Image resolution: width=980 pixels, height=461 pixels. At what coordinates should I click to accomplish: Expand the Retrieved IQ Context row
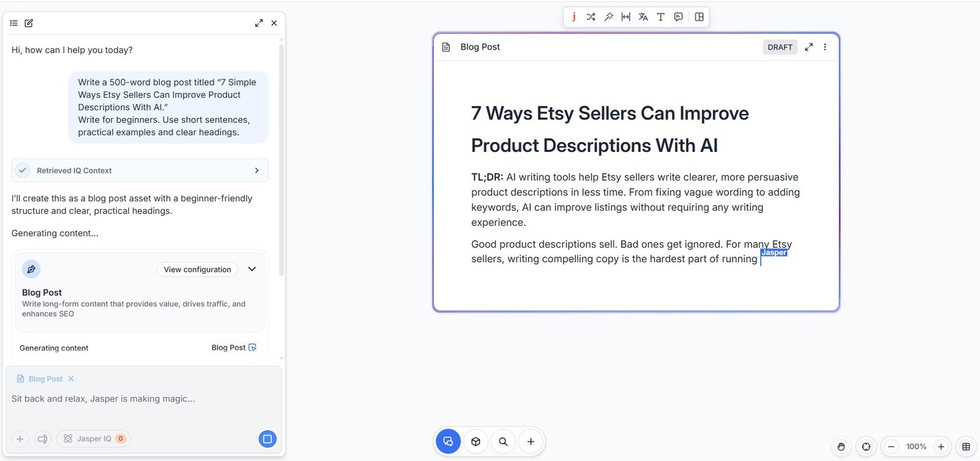tap(140, 170)
